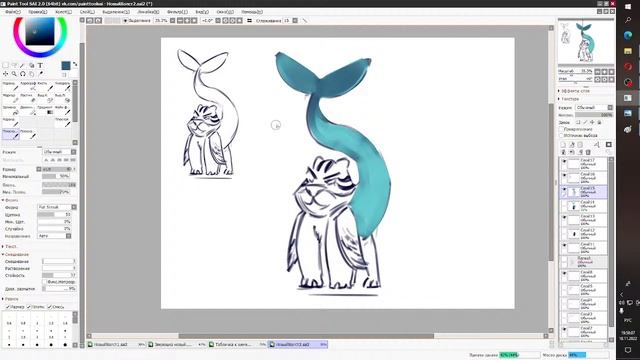Choose the Airbrush preset in the tool tray
Viewport: 640px width, 360px height.
coord(28,86)
